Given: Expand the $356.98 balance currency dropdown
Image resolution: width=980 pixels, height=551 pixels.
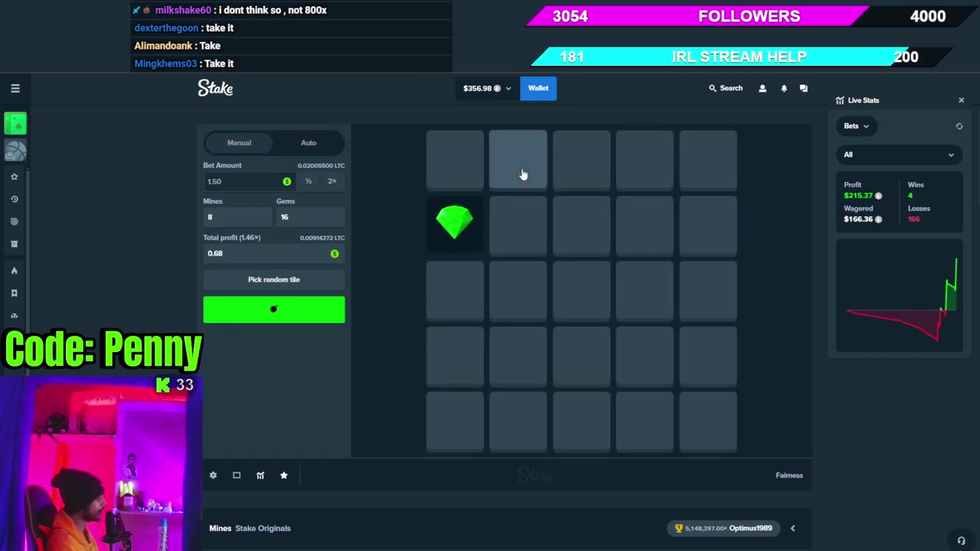Looking at the screenshot, I should tap(487, 88).
